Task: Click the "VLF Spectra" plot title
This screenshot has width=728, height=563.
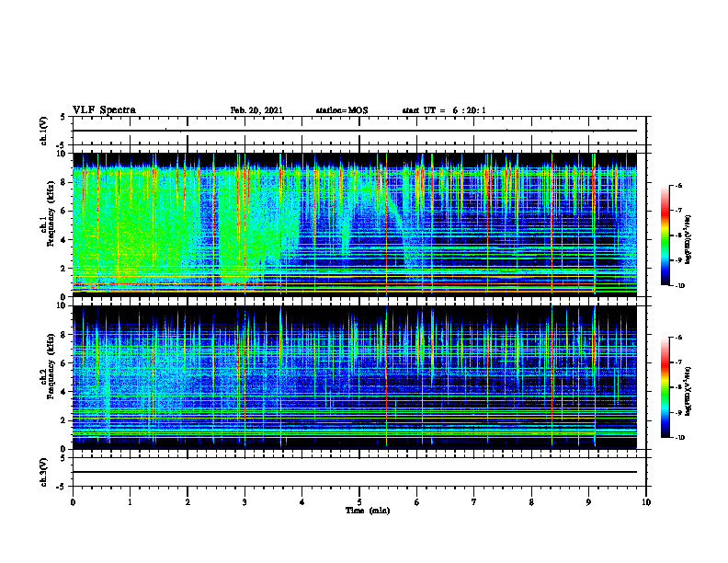Action: pyautogui.click(x=104, y=110)
